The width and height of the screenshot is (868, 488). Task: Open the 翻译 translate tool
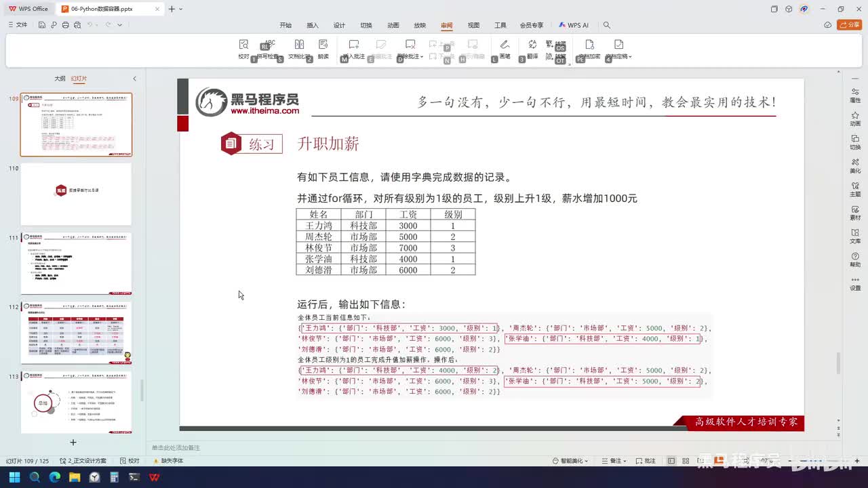tap(532, 49)
